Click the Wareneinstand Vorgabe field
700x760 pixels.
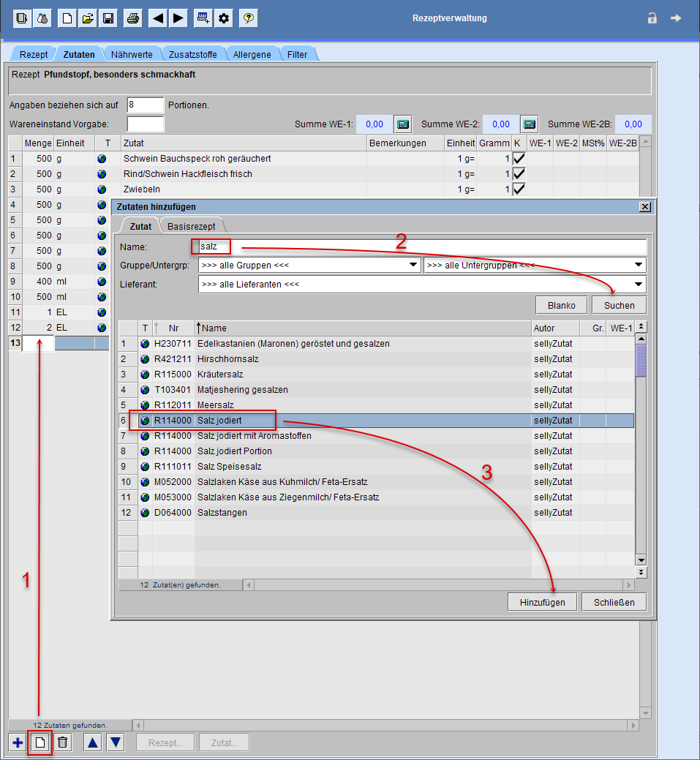pos(146,124)
